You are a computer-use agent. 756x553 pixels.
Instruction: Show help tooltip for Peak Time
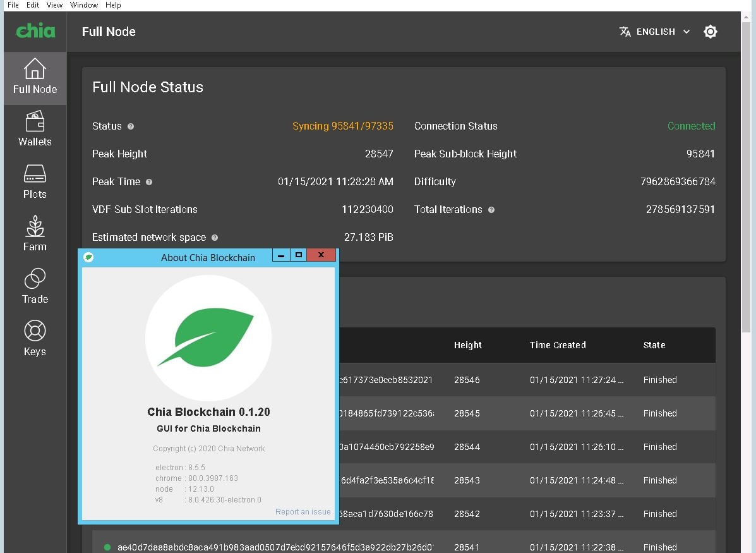pyautogui.click(x=149, y=182)
